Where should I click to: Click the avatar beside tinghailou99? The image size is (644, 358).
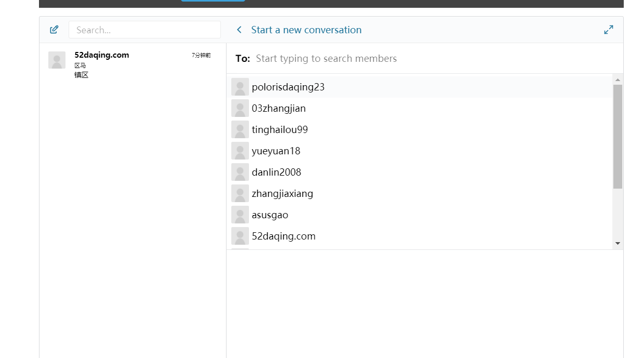pos(240,129)
